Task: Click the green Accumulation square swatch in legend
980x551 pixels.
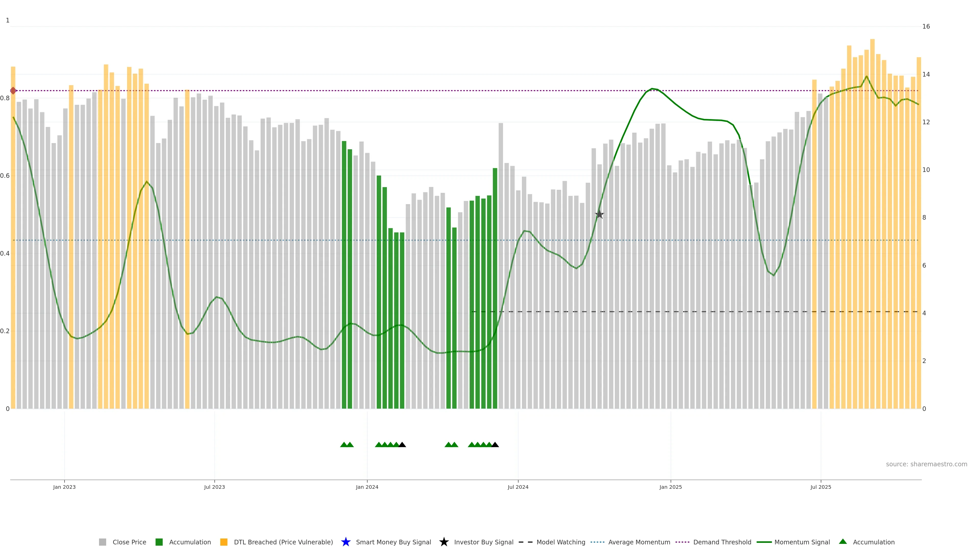Action: [159, 542]
